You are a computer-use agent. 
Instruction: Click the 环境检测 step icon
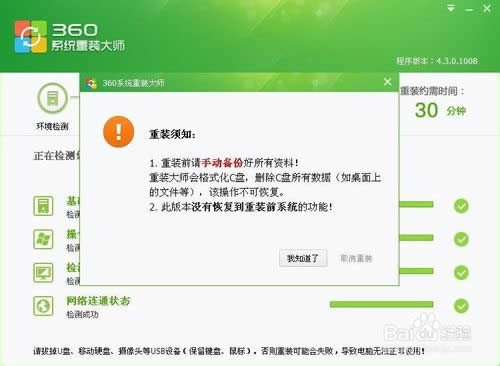(x=52, y=99)
